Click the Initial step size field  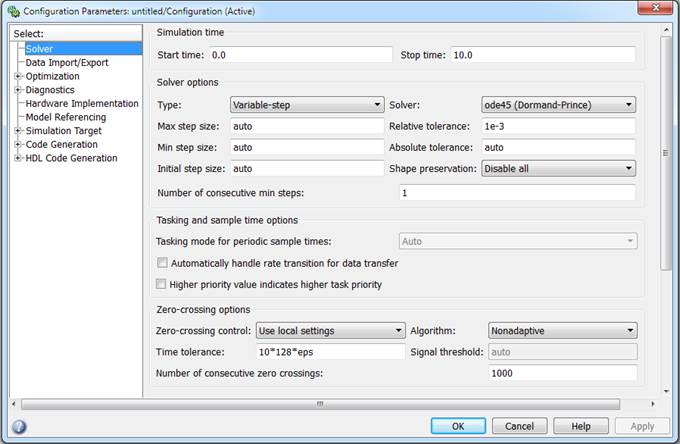tap(307, 169)
